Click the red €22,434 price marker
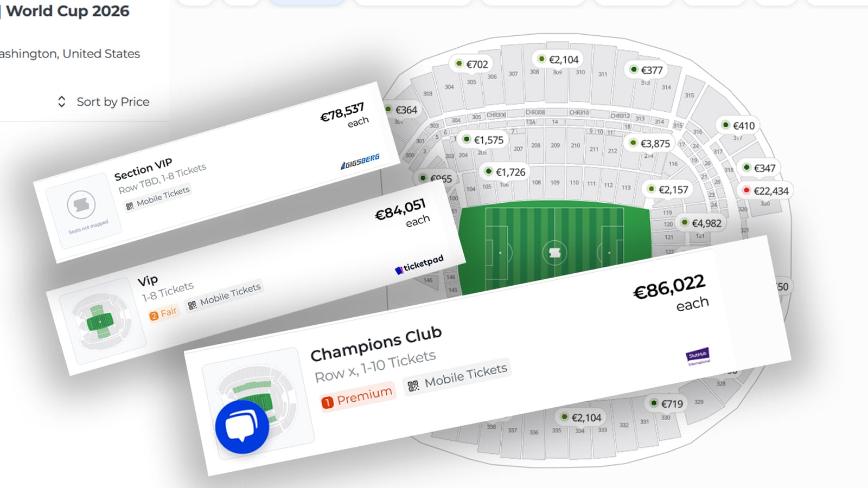This screenshot has width=868, height=488. click(765, 191)
